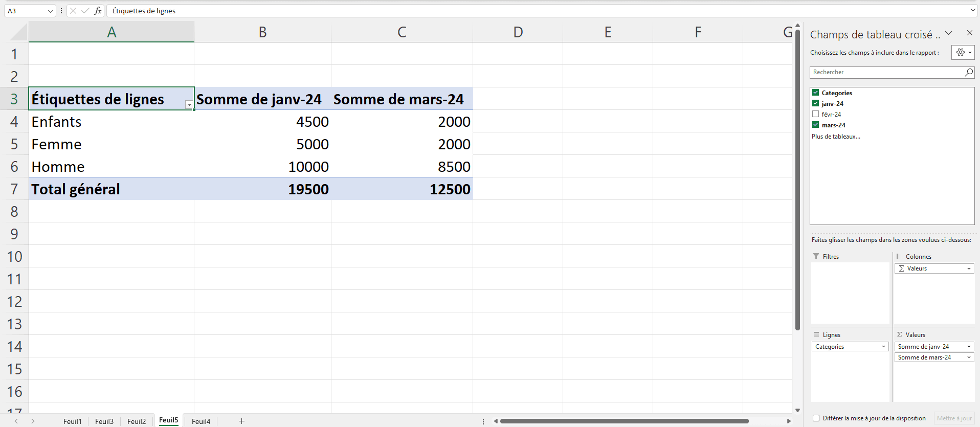Screen dimensions: 980x427
Task: Click the Plus de tableaux link
Action: (836, 137)
